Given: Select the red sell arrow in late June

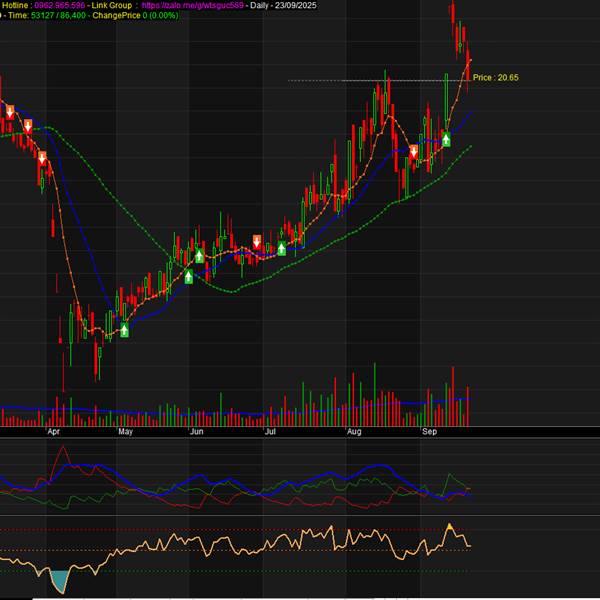Looking at the screenshot, I should click(x=257, y=241).
